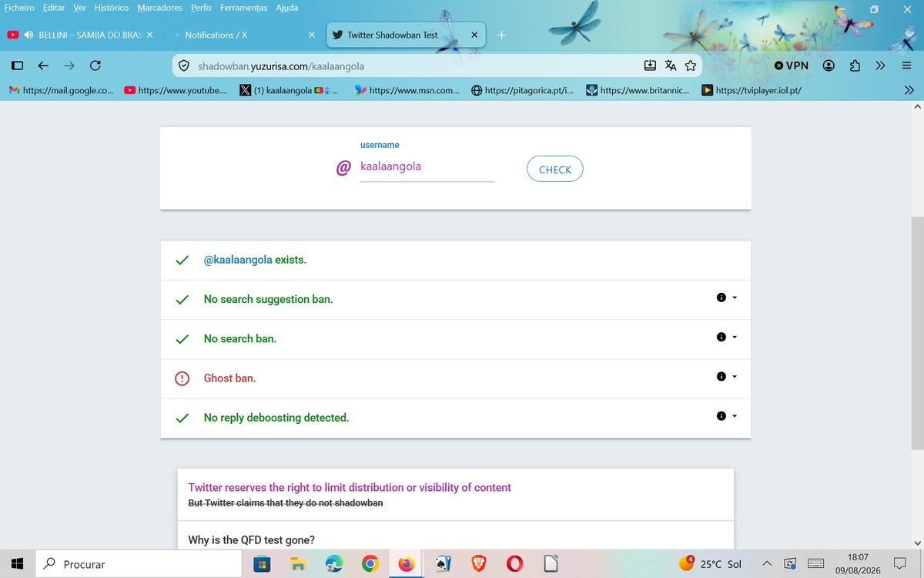Open the tviplayer.iol.pt bookmark
The height and width of the screenshot is (578, 924).
click(753, 90)
